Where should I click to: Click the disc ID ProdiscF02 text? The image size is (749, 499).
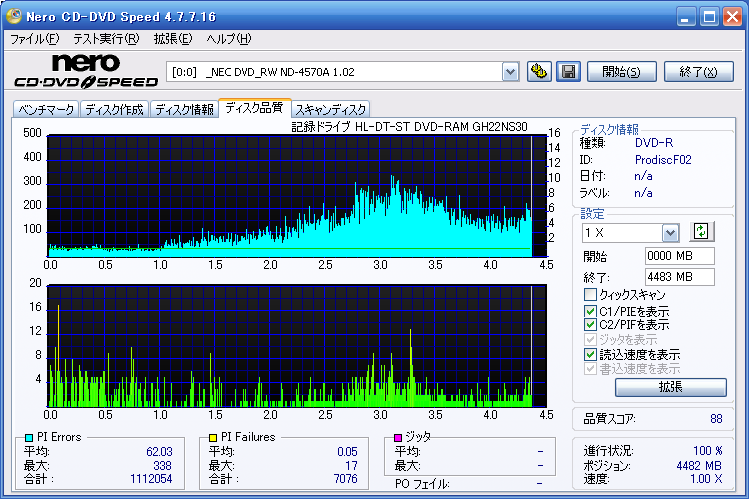point(663,159)
